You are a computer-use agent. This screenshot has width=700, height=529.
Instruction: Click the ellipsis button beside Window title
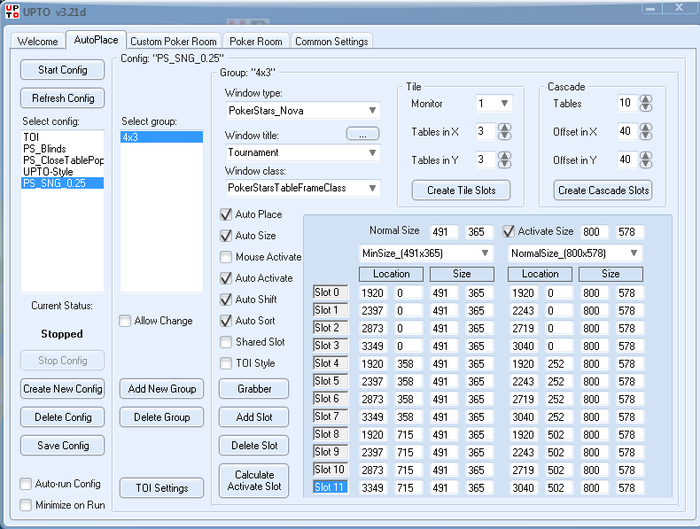tap(363, 133)
